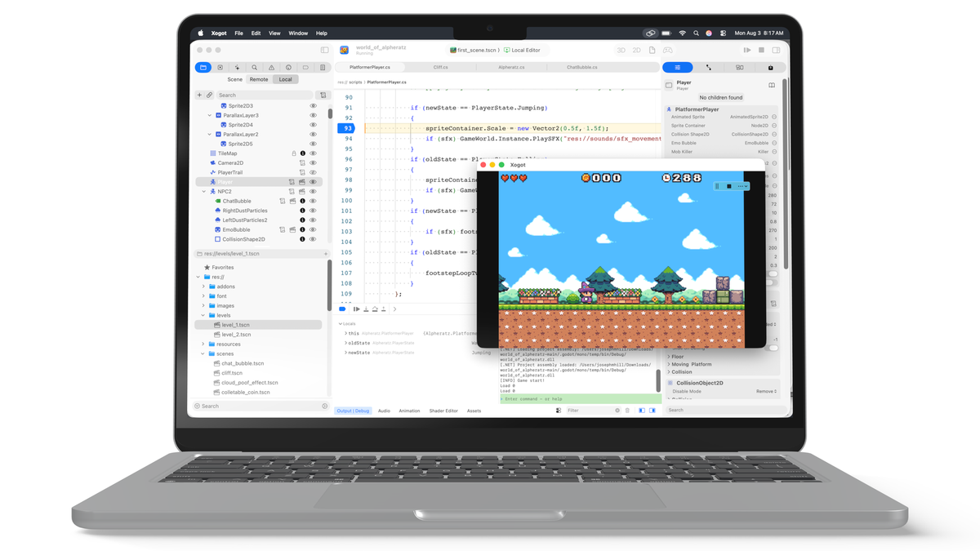Open the View menu in menu bar

tap(274, 33)
